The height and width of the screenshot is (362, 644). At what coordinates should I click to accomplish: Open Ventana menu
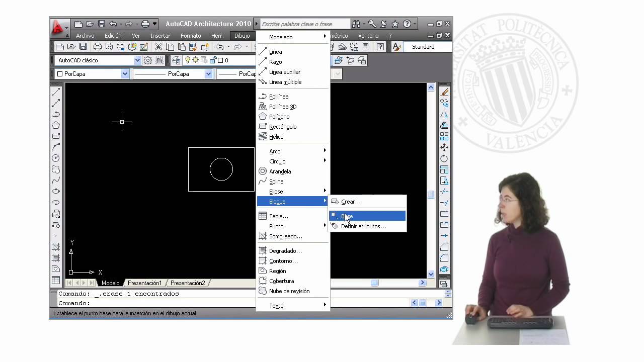(x=368, y=36)
